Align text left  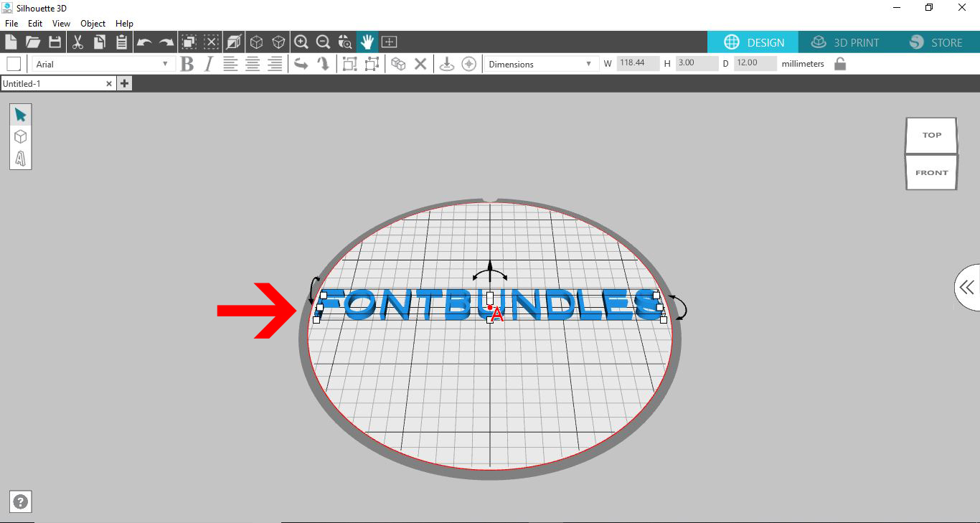(x=230, y=64)
